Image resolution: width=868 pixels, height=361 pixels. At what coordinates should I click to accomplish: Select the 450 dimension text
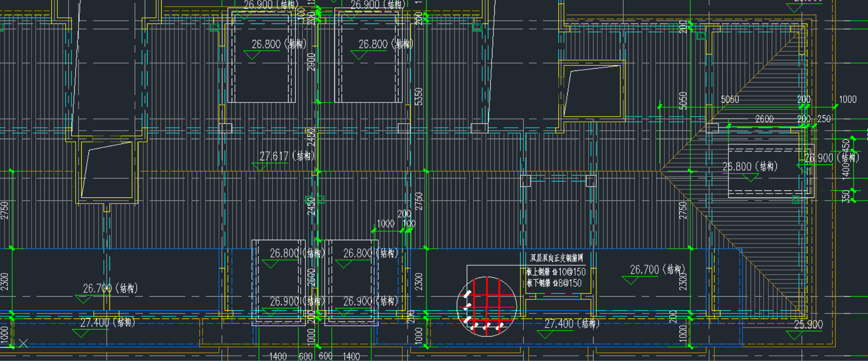point(846,146)
